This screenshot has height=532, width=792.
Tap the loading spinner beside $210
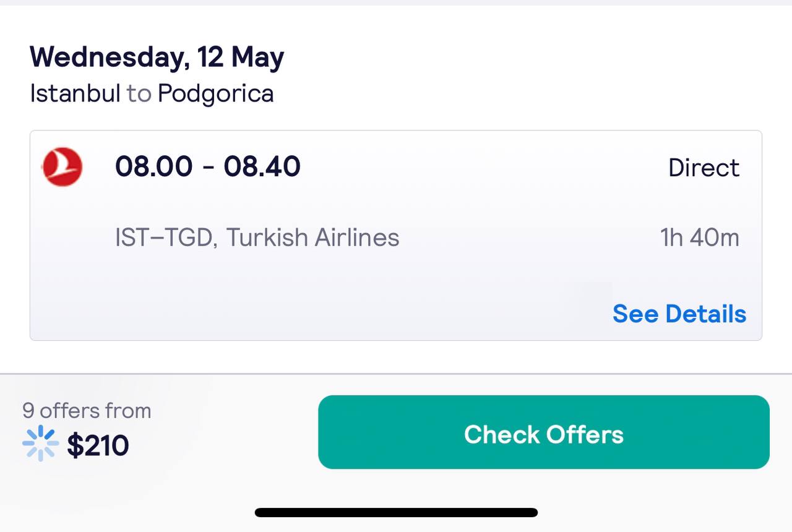pyautogui.click(x=40, y=443)
